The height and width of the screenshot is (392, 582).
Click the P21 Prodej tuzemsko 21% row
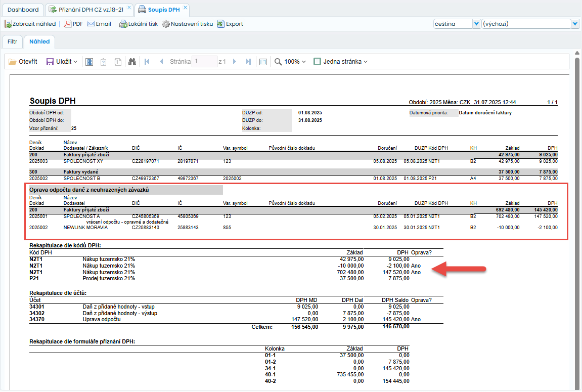[236, 278]
